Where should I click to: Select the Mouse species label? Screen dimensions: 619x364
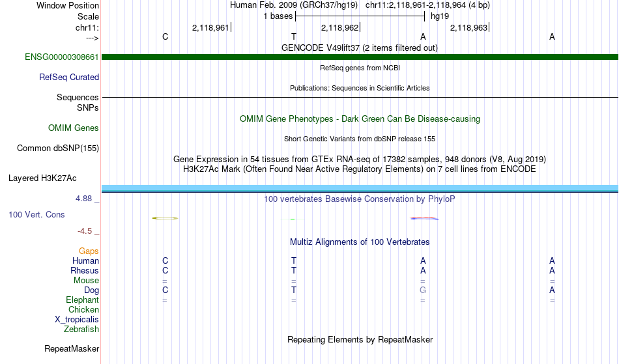pyautogui.click(x=86, y=281)
